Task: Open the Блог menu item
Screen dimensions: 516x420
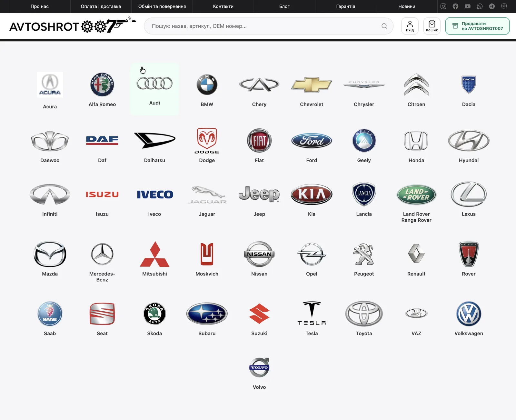Action: click(x=284, y=6)
